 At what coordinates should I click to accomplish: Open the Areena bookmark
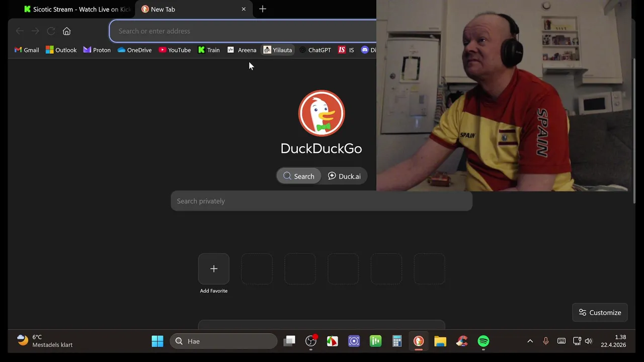tap(242, 50)
